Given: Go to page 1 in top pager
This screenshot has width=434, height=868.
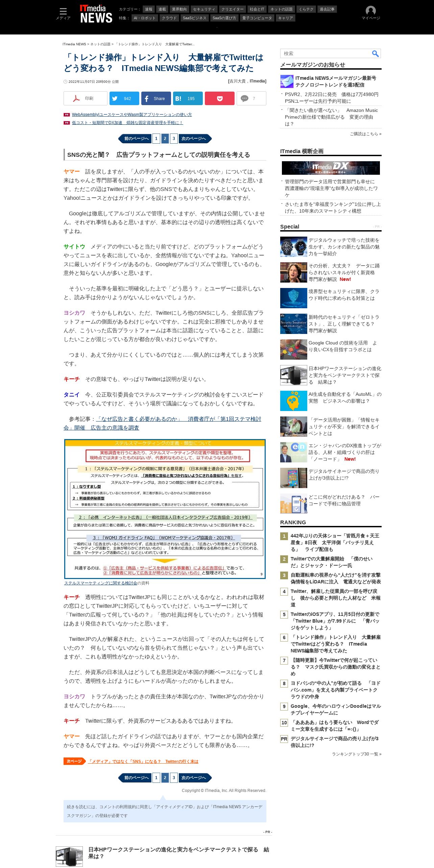Looking at the screenshot, I should pyautogui.click(x=156, y=138).
